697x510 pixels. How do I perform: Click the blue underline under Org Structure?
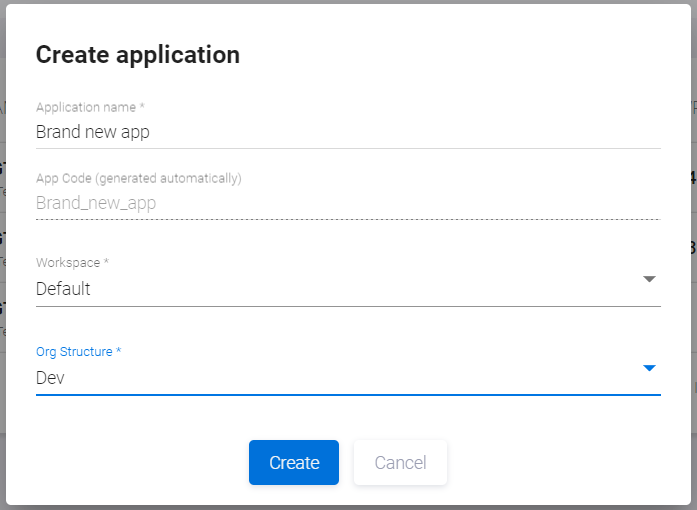(x=348, y=394)
